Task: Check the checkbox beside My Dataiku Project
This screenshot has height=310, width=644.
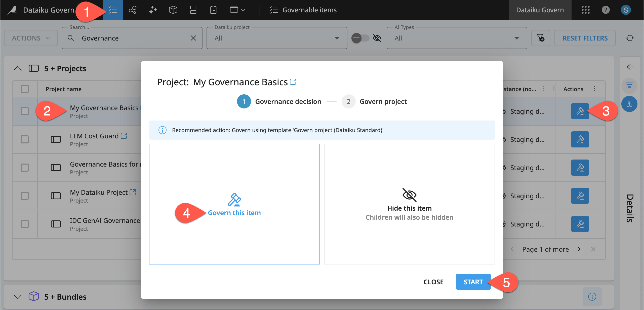Action: click(x=24, y=196)
